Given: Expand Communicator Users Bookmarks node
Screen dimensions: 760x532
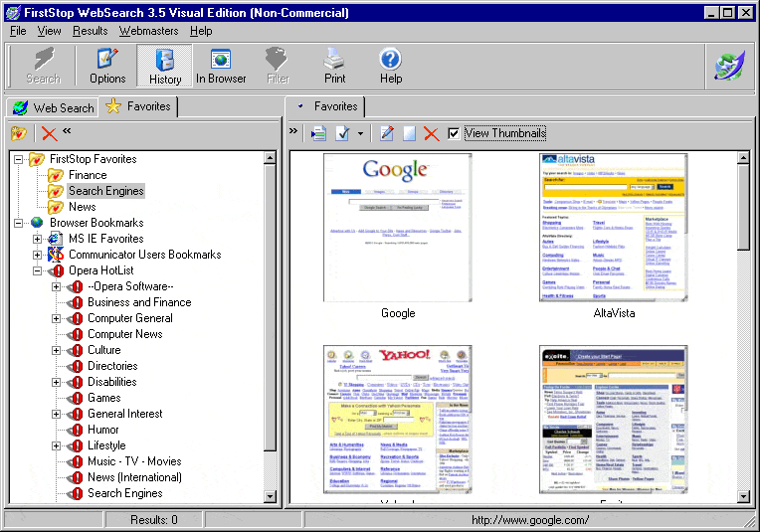Looking at the screenshot, I should click(38, 255).
